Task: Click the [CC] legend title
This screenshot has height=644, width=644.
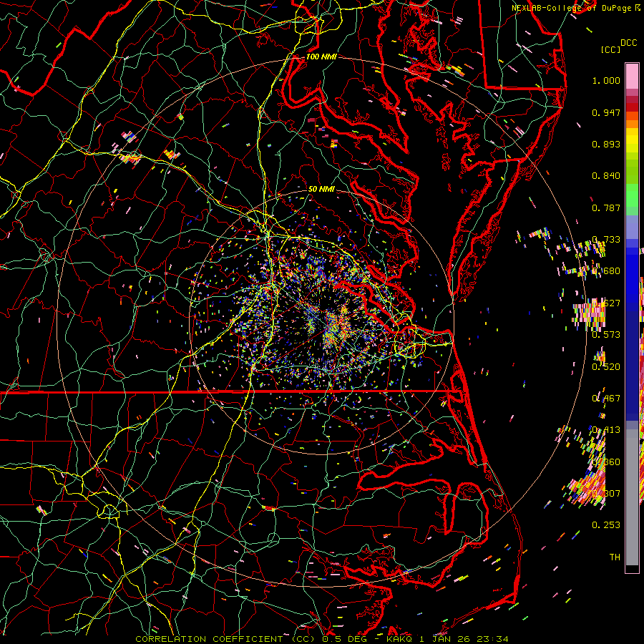Action: 611,49
